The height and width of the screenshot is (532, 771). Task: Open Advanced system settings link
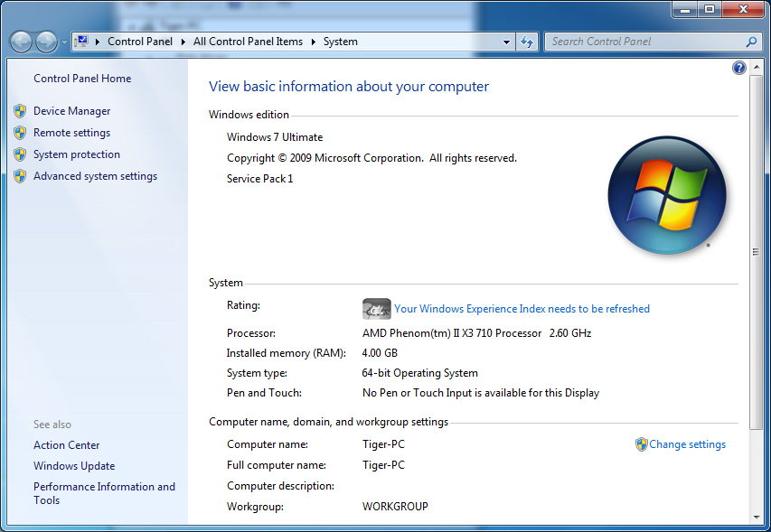tap(96, 176)
